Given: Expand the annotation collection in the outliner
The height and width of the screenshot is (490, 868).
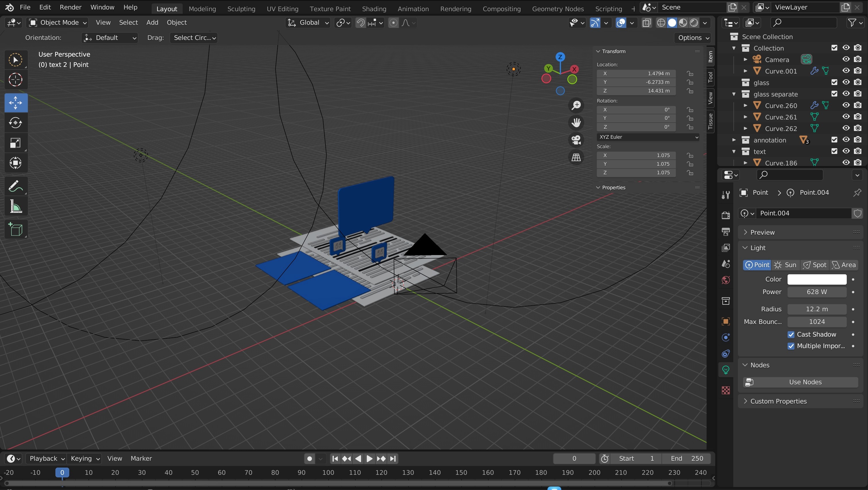Looking at the screenshot, I should pyautogui.click(x=734, y=140).
